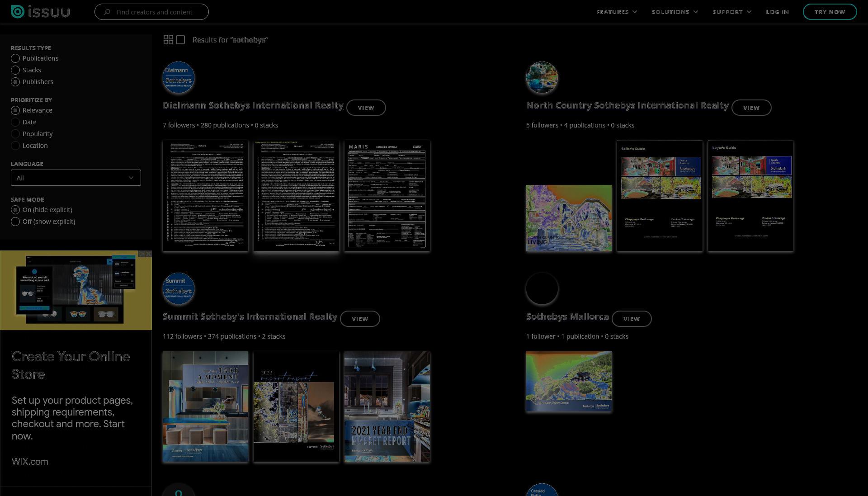
Task: Open North Country Sothebys profile avatar
Action: tap(542, 77)
